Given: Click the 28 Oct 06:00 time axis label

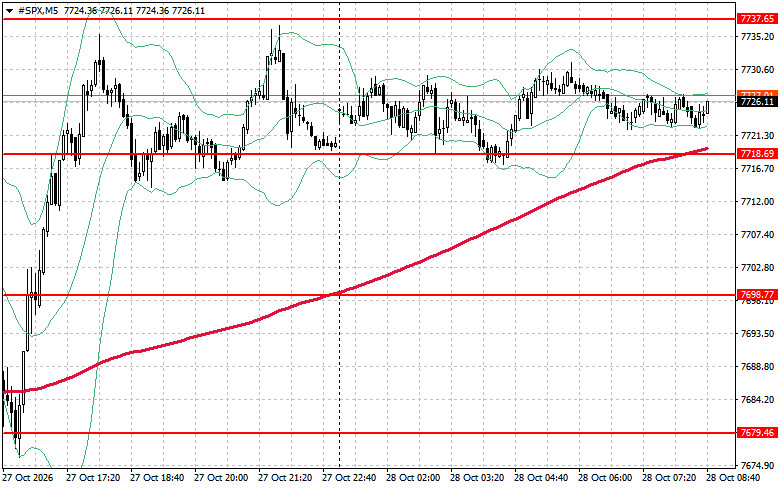Looking at the screenshot, I should 605,478.
